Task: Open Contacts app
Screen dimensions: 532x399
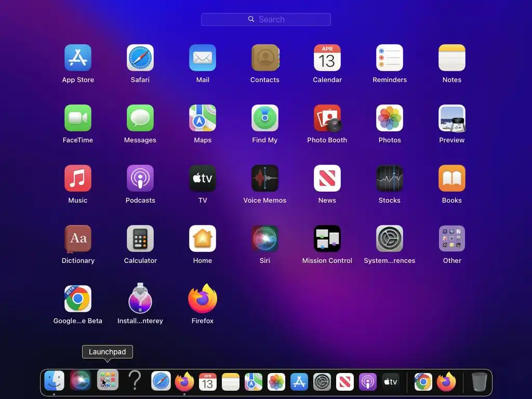Action: pos(265,58)
